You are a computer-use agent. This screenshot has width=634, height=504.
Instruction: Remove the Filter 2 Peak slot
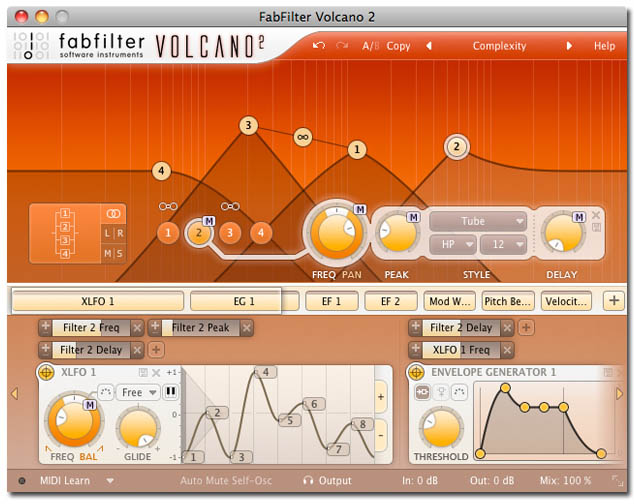coord(246,328)
